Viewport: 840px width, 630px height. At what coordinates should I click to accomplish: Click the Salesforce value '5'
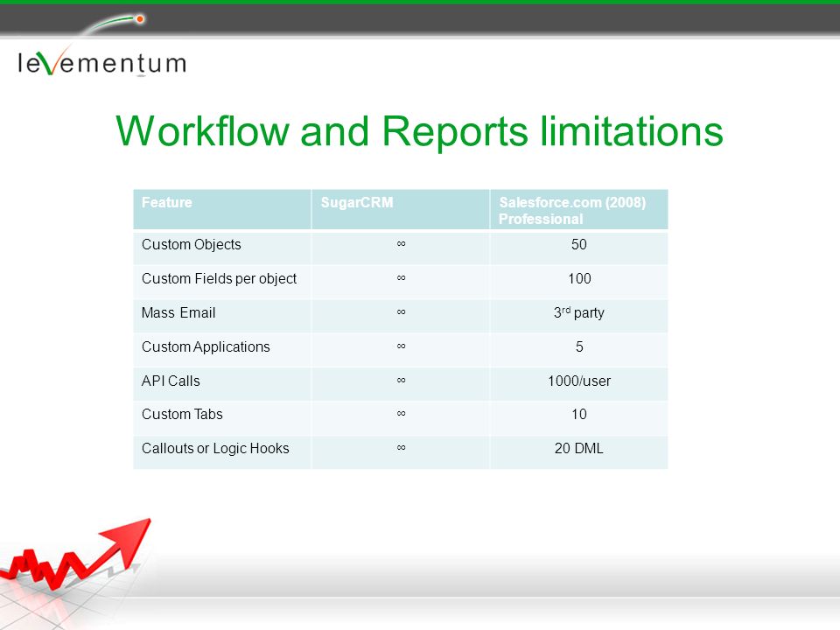pos(579,347)
